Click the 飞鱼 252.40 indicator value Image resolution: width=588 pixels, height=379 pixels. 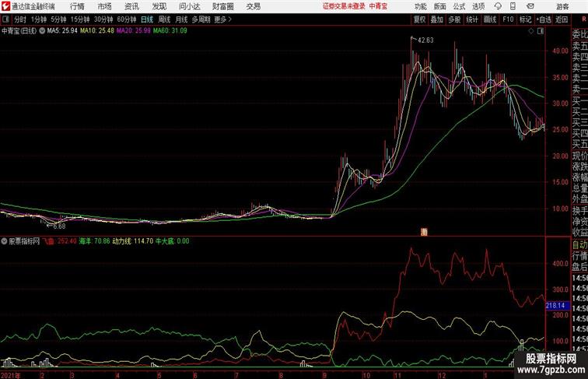[x=59, y=241]
